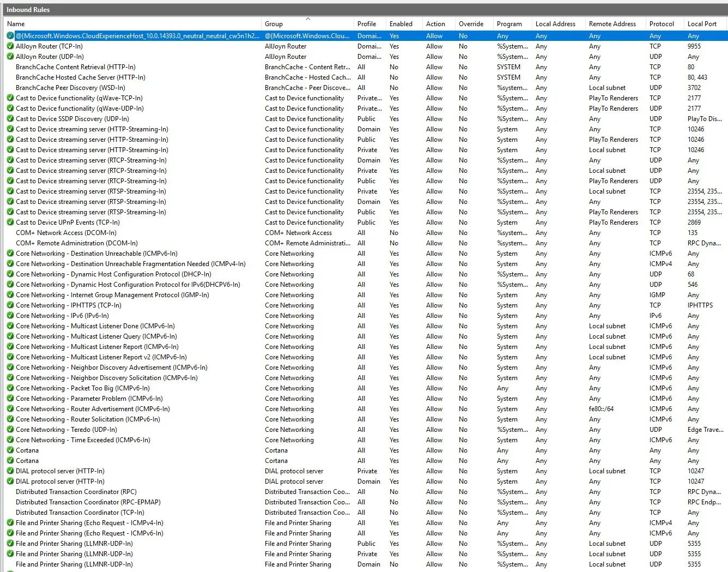This screenshot has width=728, height=572.
Task: Click the icon of Core Networking - IPHTTPS (TCP-In)
Action: [10, 305]
